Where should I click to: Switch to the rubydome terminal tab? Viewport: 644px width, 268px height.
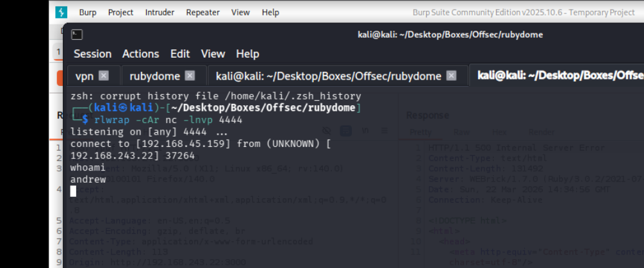click(x=154, y=76)
